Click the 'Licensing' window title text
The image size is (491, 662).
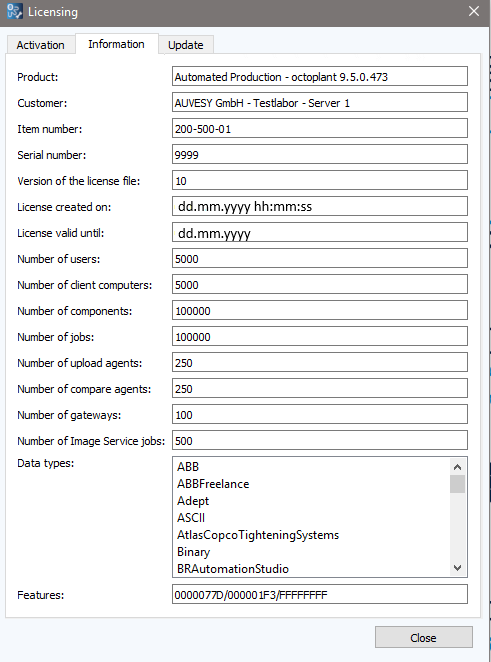click(x=53, y=12)
